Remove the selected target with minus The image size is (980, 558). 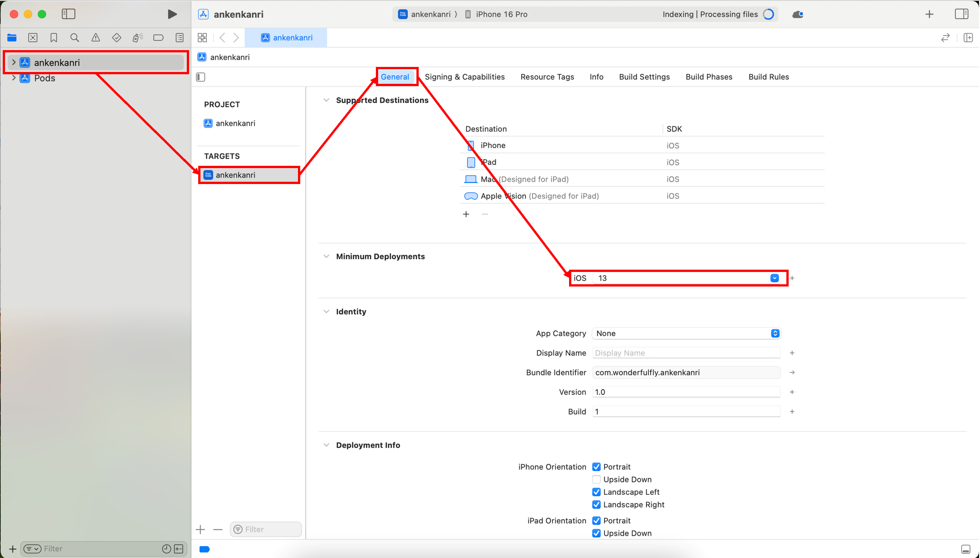coord(218,529)
